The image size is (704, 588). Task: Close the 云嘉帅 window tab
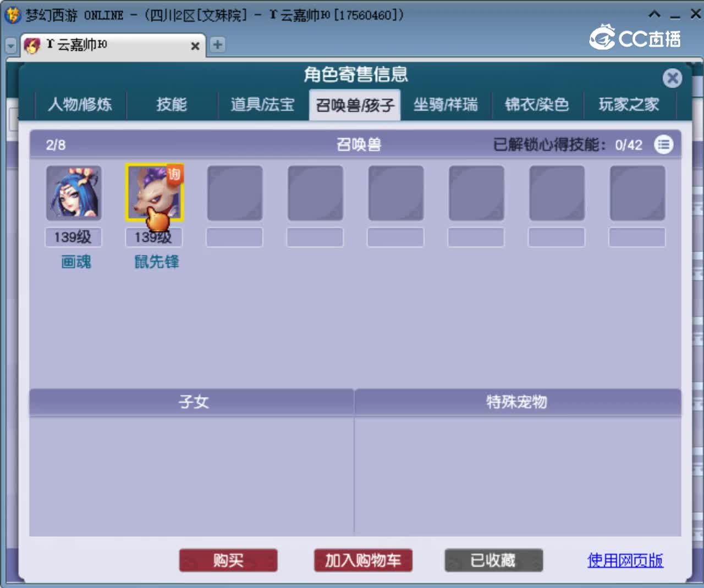(x=195, y=46)
